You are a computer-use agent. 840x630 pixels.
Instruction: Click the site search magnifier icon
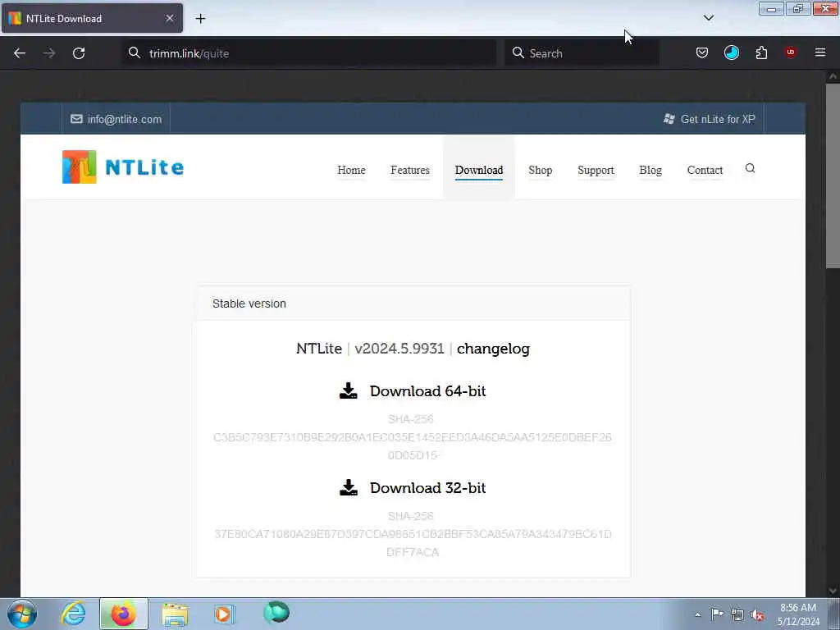750,168
